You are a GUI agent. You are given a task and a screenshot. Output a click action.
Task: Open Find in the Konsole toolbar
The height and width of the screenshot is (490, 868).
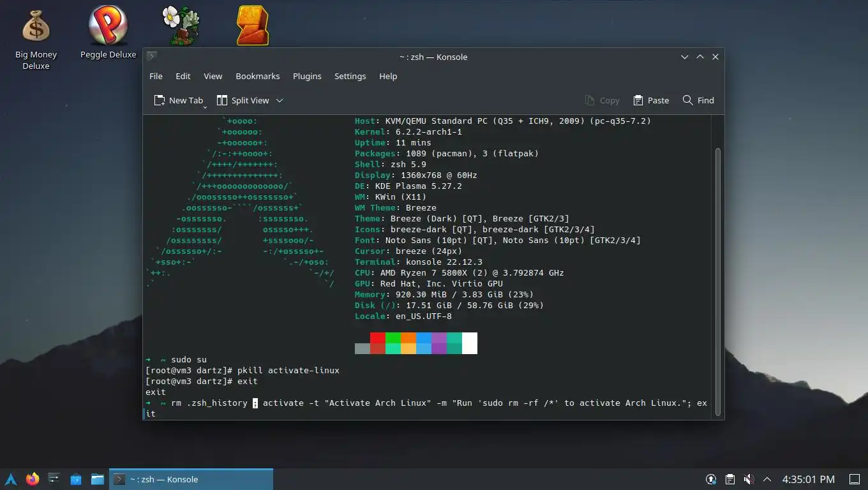coord(698,100)
